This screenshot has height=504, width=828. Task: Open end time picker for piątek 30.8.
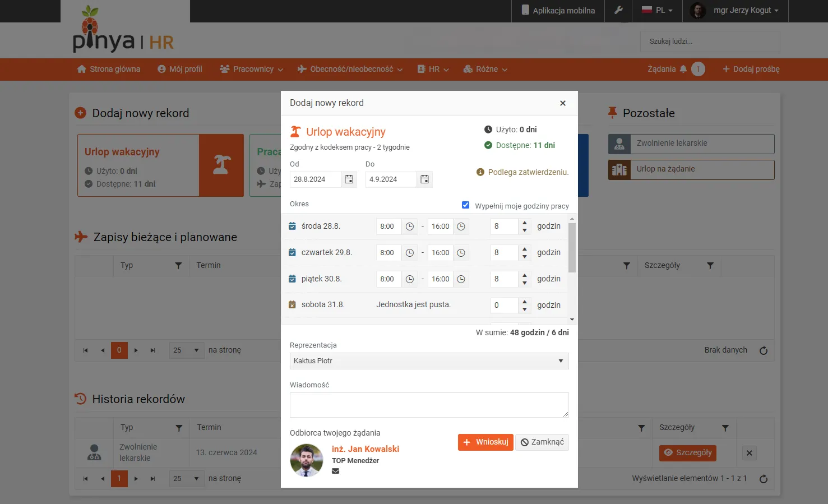point(461,279)
